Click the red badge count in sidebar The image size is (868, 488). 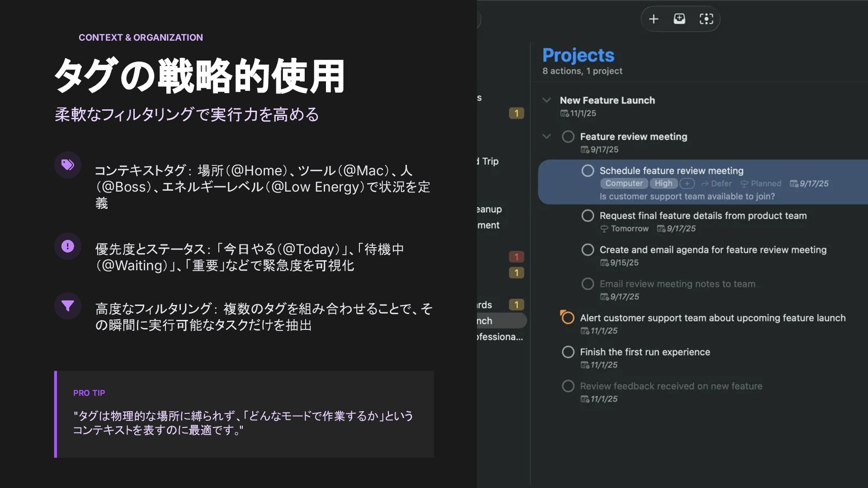point(516,257)
